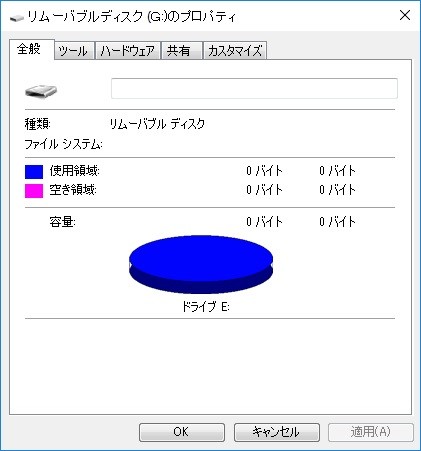This screenshot has height=451, width=421.
Task: Click the blue disk usage pie chart
Action: pyautogui.click(x=201, y=265)
